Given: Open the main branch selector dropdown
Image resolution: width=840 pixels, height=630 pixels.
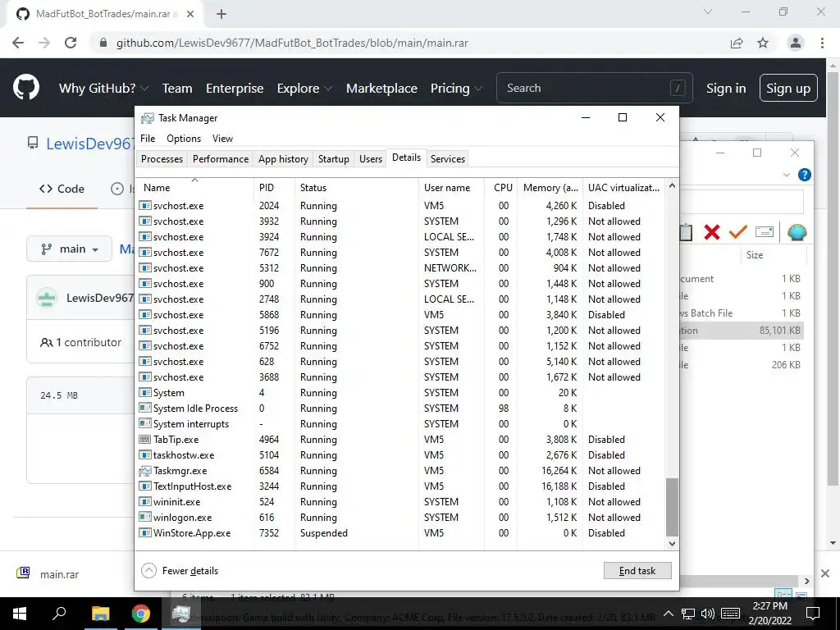Looking at the screenshot, I should click(x=69, y=249).
